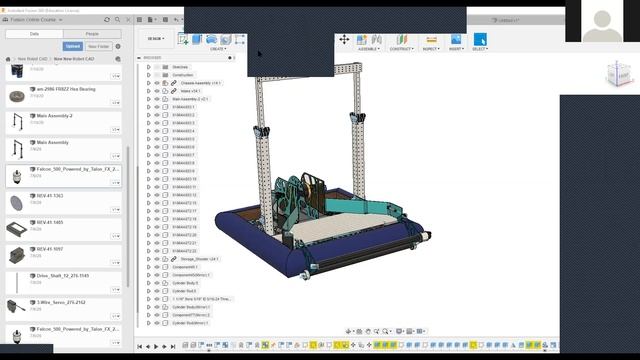
Task: Click the Undo arrow icon
Action: [x=176, y=20]
